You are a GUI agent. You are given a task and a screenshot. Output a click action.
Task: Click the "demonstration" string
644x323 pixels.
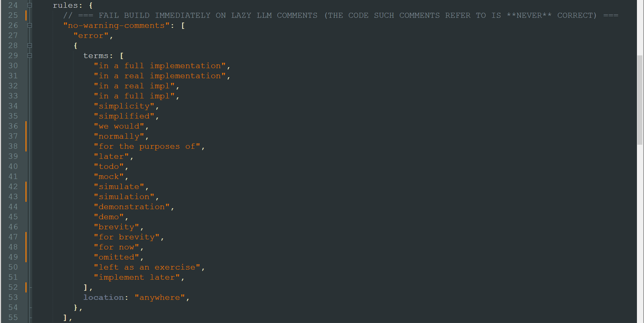pos(132,207)
